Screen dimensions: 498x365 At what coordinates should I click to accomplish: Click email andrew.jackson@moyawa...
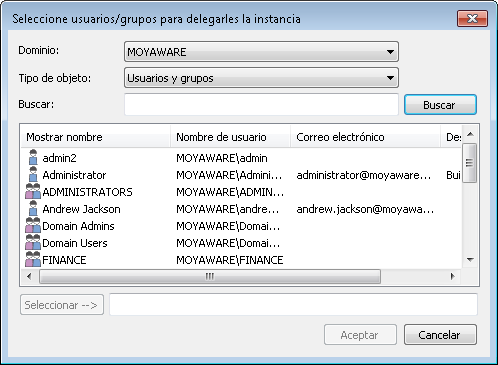click(365, 209)
